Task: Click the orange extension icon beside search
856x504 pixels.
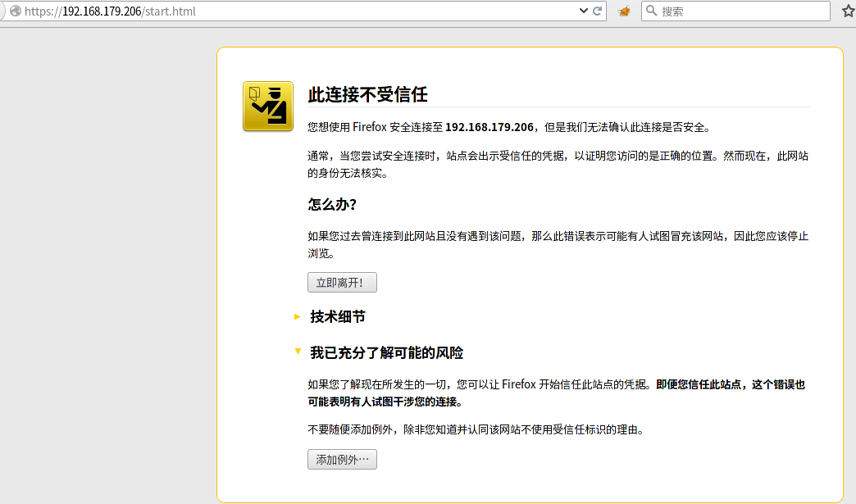Action: (x=624, y=11)
